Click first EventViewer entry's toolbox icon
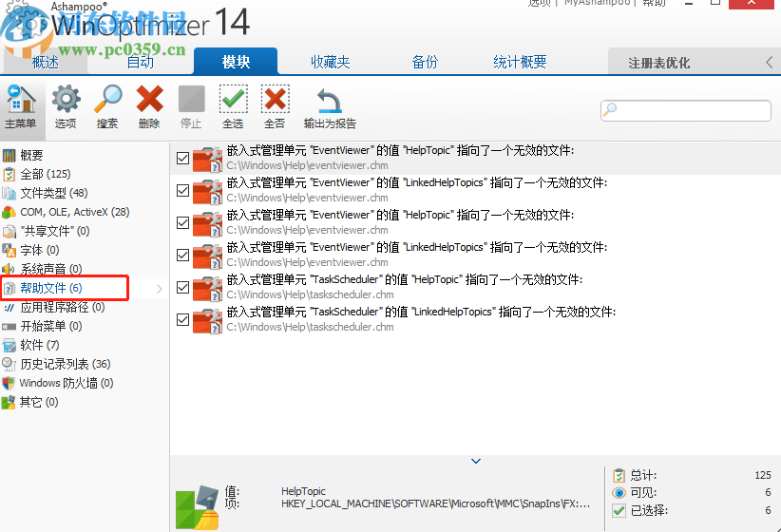781x532 pixels. (x=207, y=159)
